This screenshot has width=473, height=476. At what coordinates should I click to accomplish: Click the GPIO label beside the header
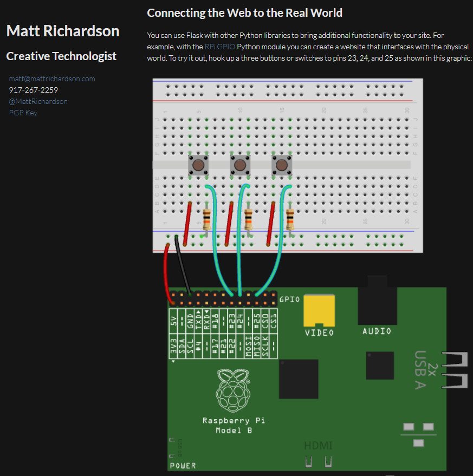[289, 299]
